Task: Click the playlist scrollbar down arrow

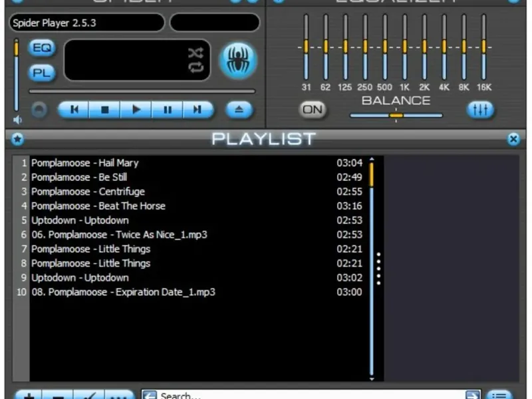Action: [372, 379]
